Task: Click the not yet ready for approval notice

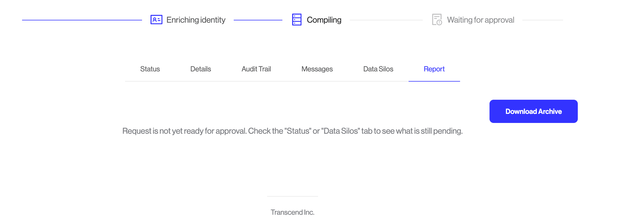Action: tap(292, 131)
